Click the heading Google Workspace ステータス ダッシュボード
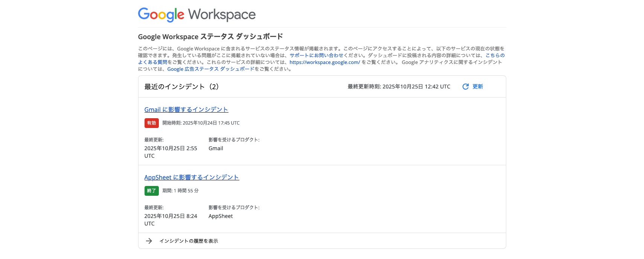The image size is (644, 259). coord(210,37)
